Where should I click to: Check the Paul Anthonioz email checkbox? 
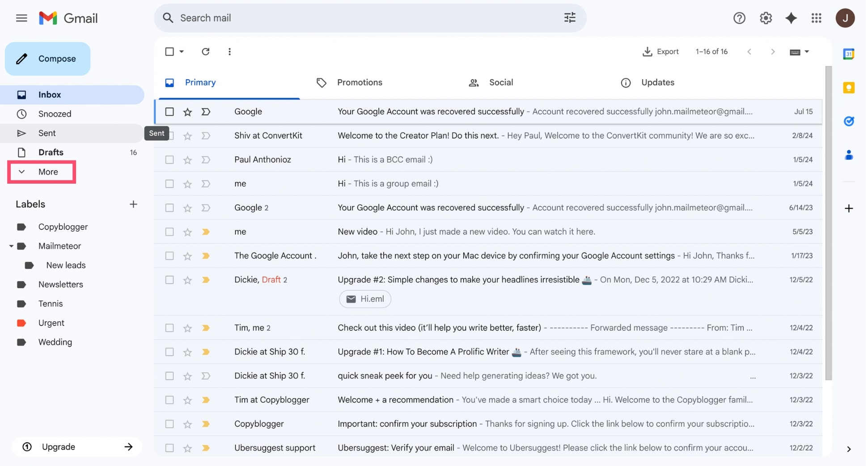click(169, 160)
